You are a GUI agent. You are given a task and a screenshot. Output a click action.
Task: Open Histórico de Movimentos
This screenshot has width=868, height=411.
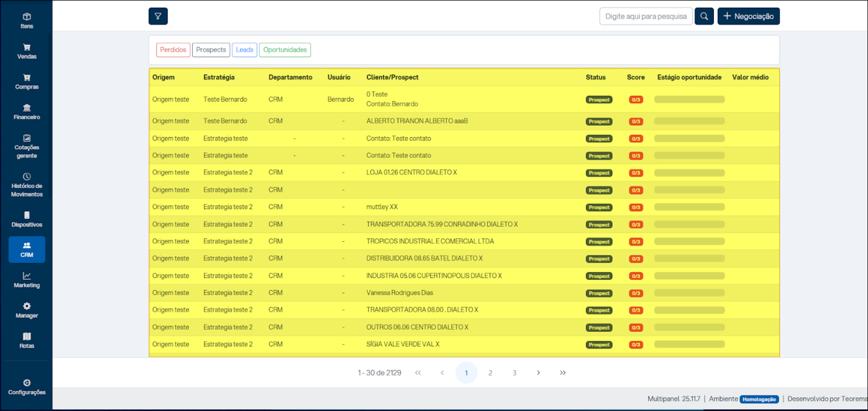click(27, 185)
